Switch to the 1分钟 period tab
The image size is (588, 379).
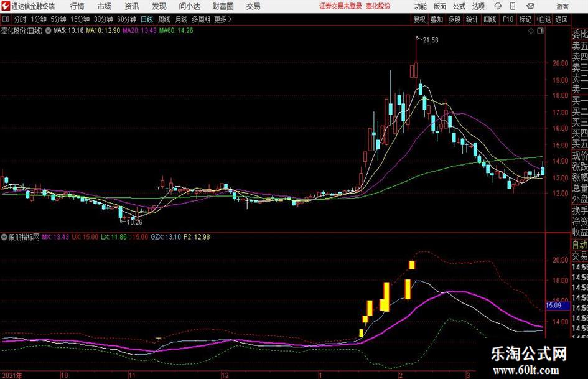(x=39, y=19)
